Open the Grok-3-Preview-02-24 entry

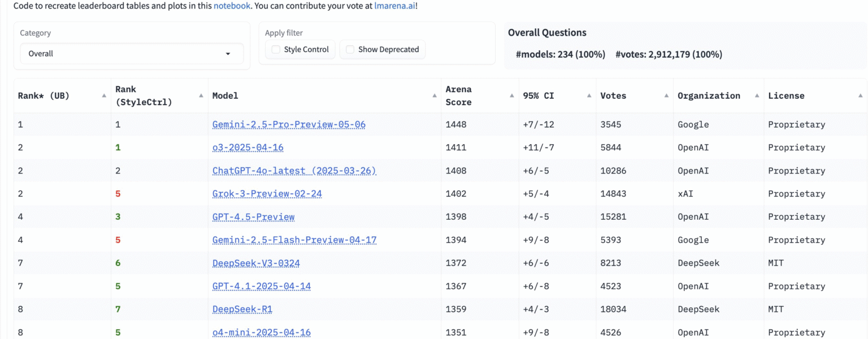pos(267,193)
